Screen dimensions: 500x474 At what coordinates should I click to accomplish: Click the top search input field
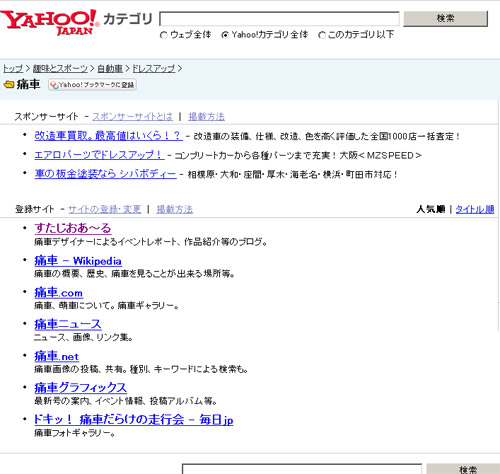point(279,19)
